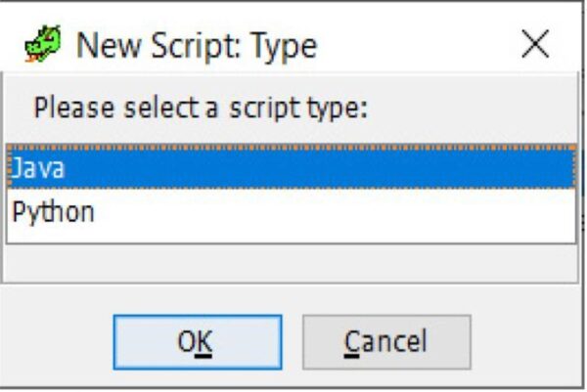Image resolution: width=587 pixels, height=392 pixels.
Task: Click the New Script: Type title text
Action: (x=197, y=46)
